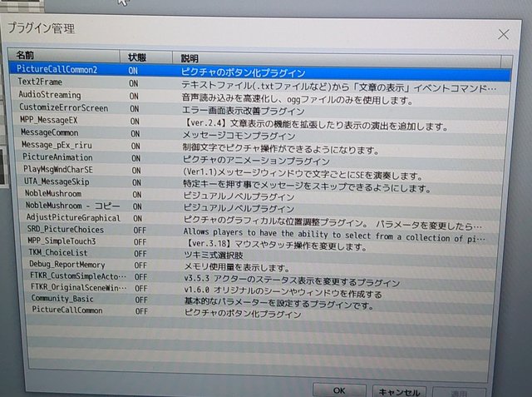Click the 状態 column header
This screenshot has width=532, height=397.
pyautogui.click(x=146, y=57)
